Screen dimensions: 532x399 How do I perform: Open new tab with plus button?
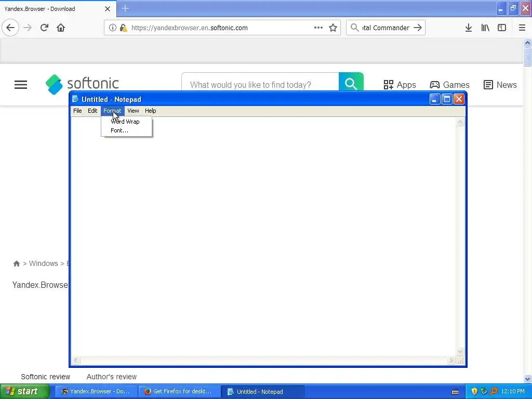coord(125,8)
